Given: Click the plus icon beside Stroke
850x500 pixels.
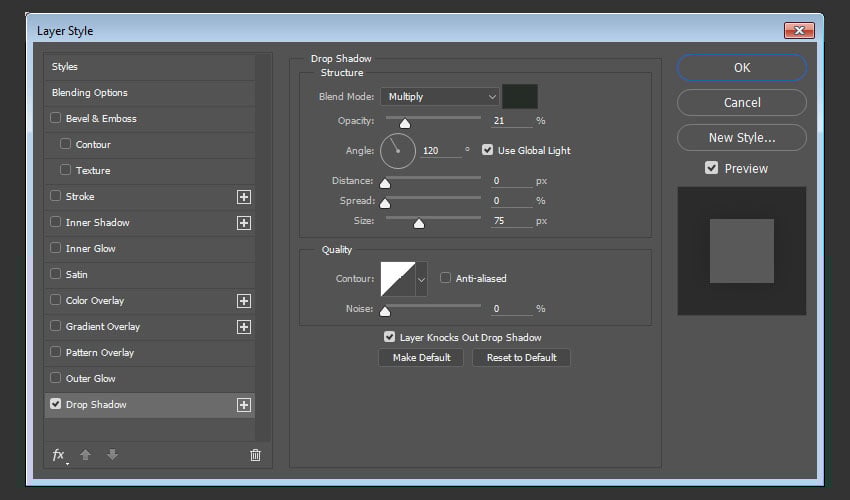Looking at the screenshot, I should click(x=243, y=197).
